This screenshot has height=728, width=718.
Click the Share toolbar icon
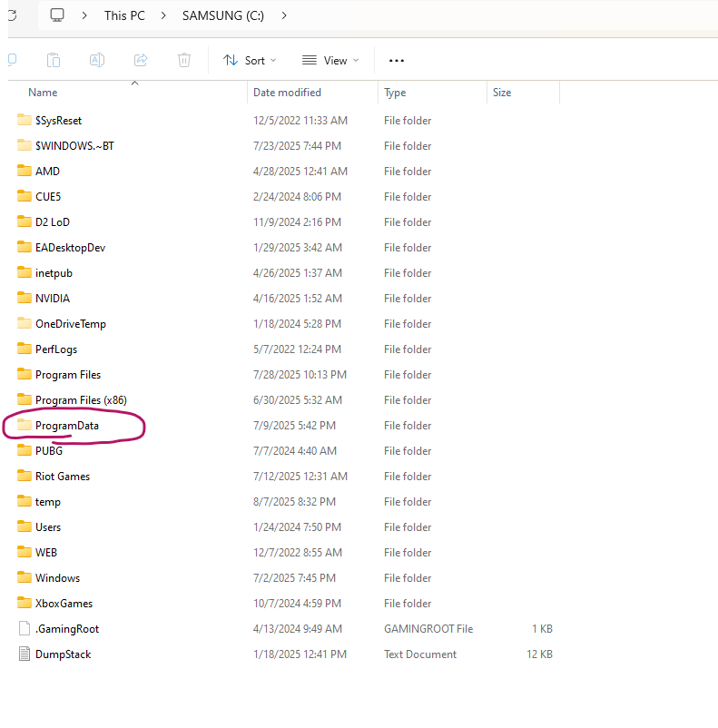point(141,60)
